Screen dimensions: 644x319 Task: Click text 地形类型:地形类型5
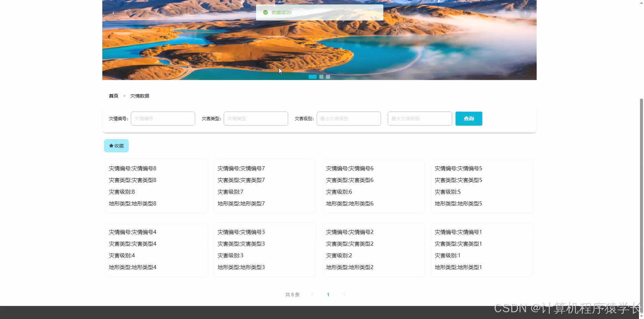(458, 204)
